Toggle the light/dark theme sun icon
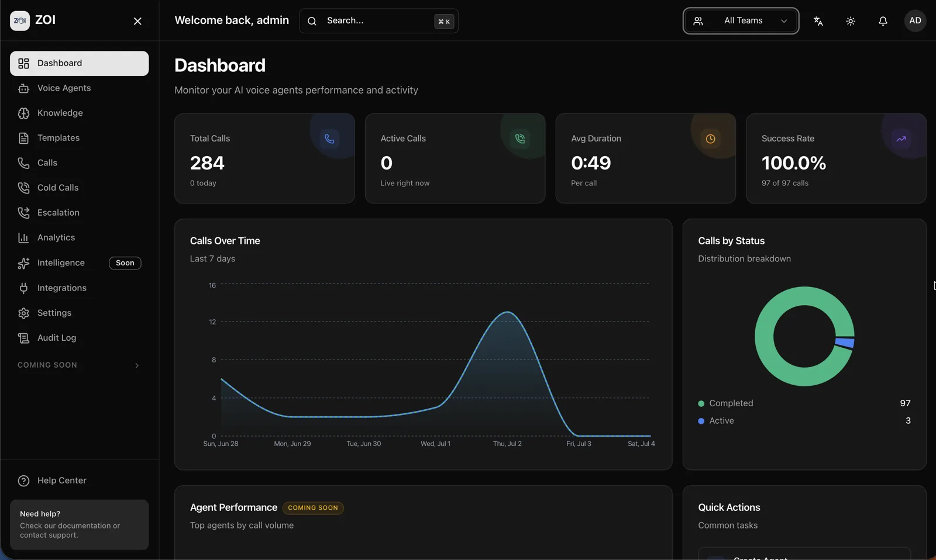The image size is (936, 560). pos(851,21)
